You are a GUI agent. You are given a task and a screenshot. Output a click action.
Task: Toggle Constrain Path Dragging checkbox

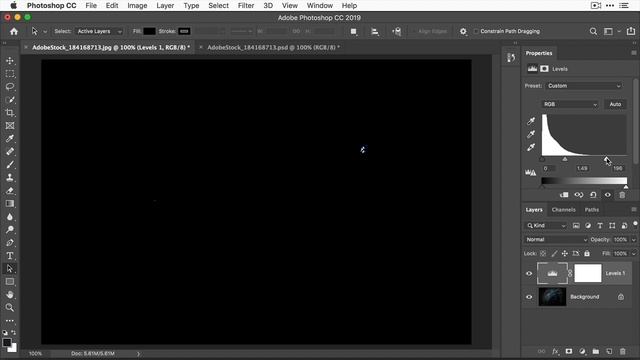click(x=476, y=31)
